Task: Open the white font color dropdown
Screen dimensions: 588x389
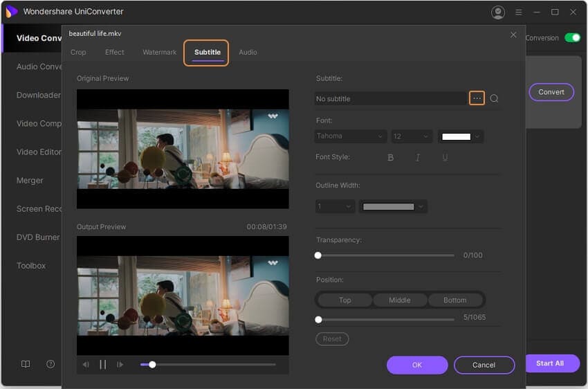Action: [x=461, y=136]
